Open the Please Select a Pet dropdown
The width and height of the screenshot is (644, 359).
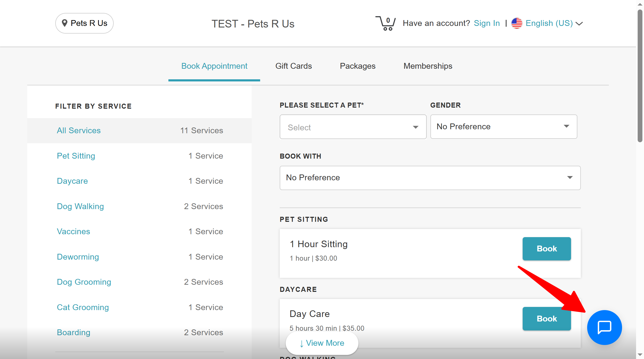[353, 127]
